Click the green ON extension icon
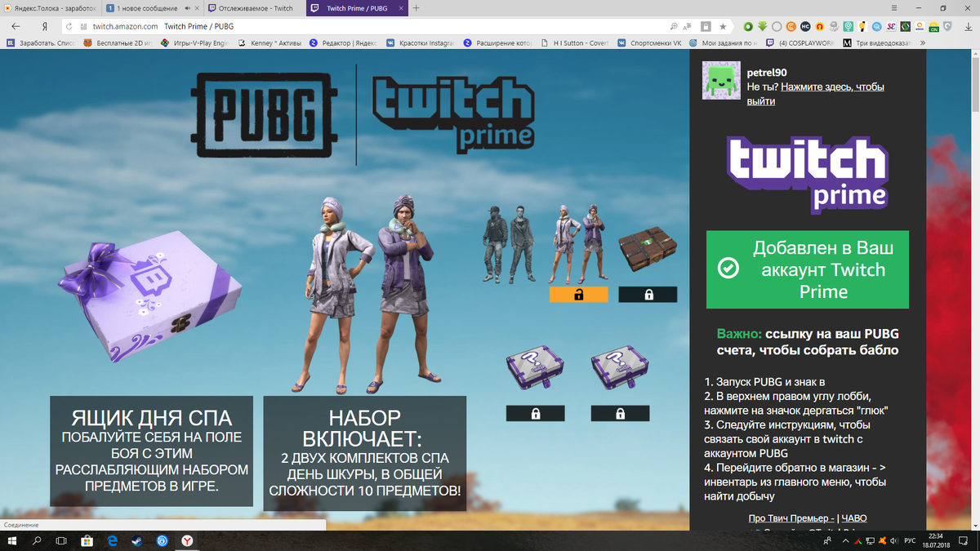Image resolution: width=980 pixels, height=551 pixels. click(x=934, y=26)
